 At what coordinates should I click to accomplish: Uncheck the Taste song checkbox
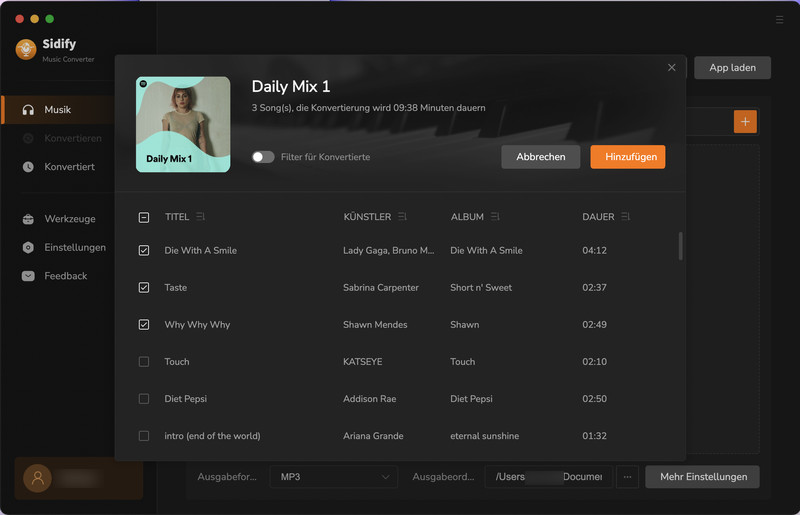144,287
